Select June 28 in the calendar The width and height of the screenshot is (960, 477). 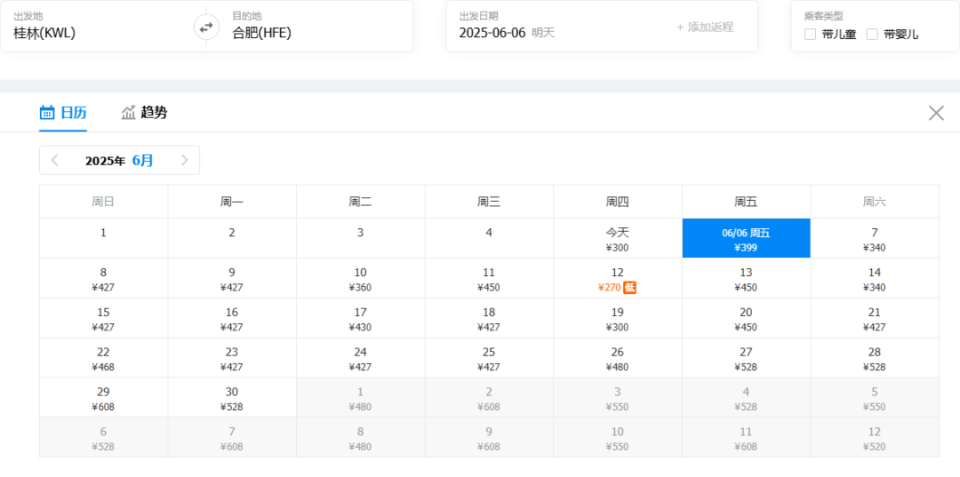point(875,358)
